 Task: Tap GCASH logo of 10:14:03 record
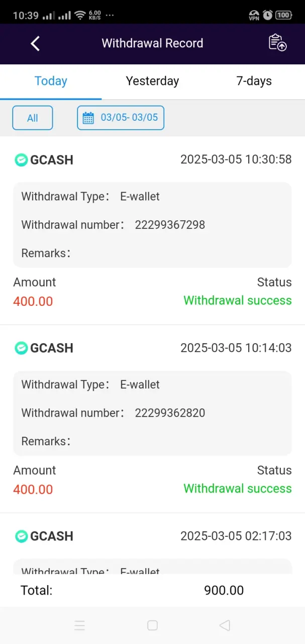coord(21,348)
